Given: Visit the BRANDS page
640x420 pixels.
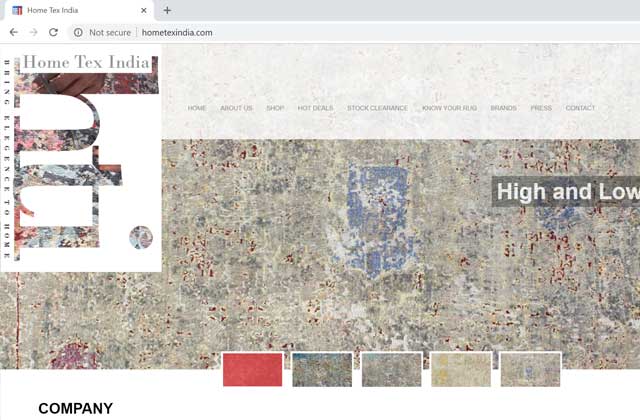Looking at the screenshot, I should click(503, 108).
